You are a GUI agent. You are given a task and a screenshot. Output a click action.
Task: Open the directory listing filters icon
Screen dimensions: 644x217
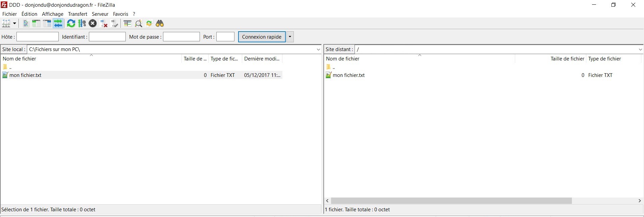coord(127,24)
